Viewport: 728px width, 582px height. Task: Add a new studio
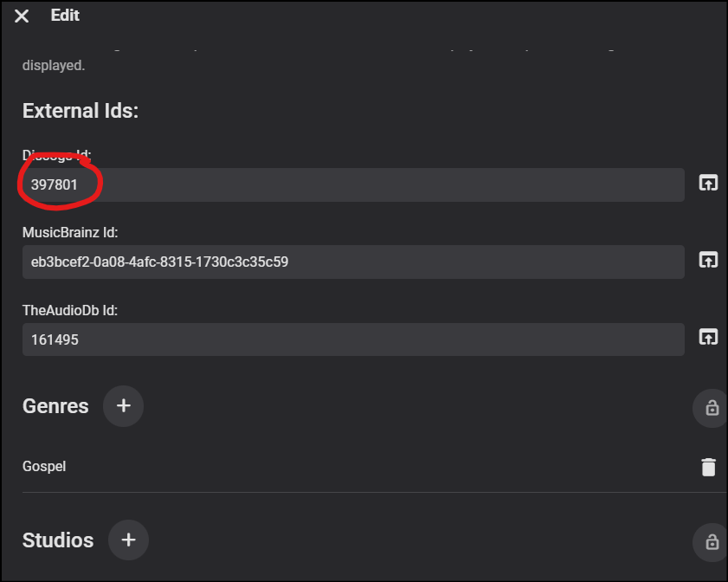point(128,540)
